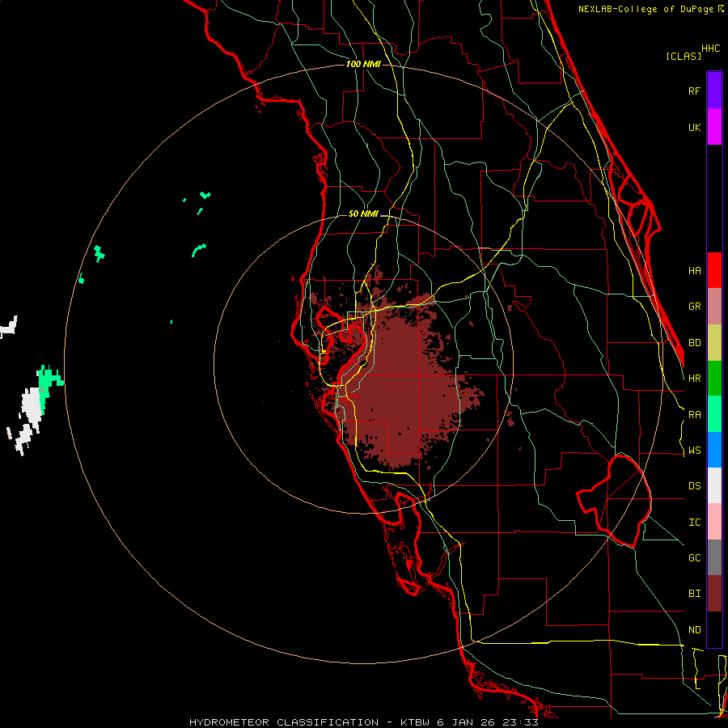Click the WS legend label
Screen dimensions: 728x728
pyautogui.click(x=694, y=451)
